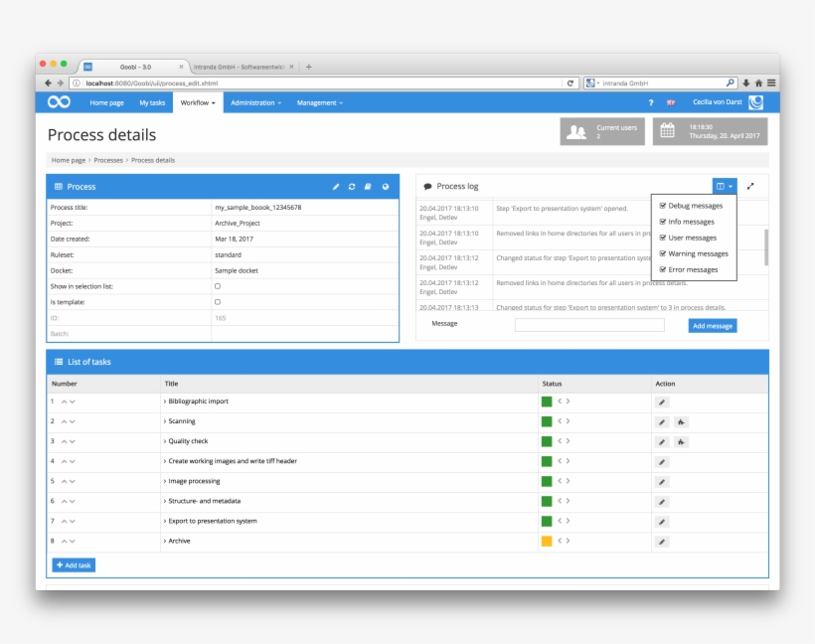Expand the Process log to fullscreen with arrows icon
Viewport: 815px width, 644px height.
point(751,186)
